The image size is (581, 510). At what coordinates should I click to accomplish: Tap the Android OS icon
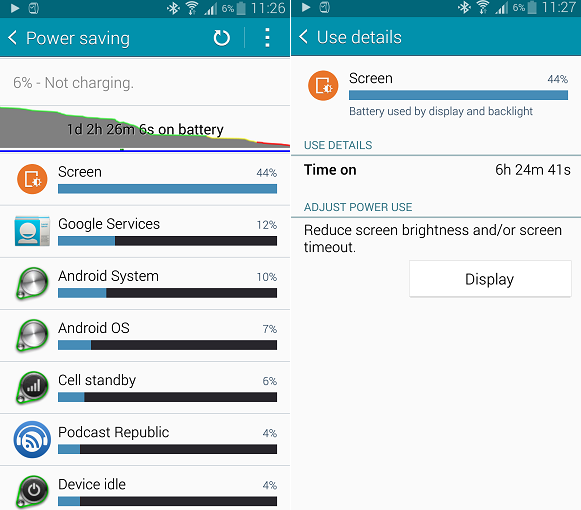[x=32, y=335]
